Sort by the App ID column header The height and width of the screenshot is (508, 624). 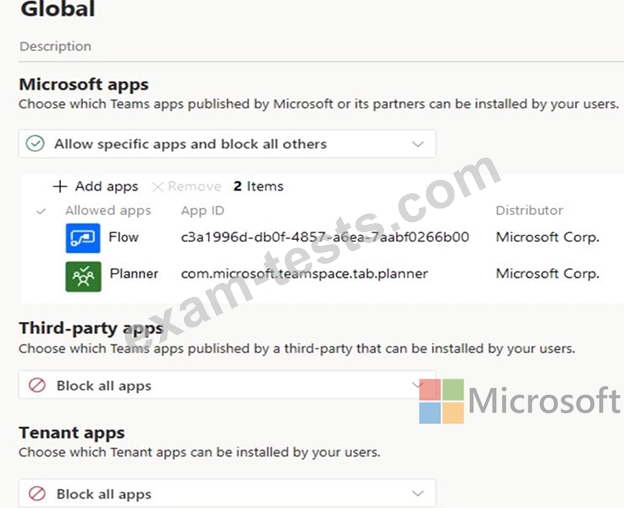point(203,210)
